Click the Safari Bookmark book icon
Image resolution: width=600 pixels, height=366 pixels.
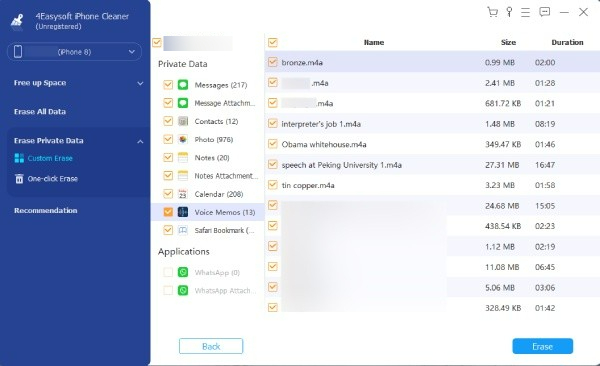(183, 230)
